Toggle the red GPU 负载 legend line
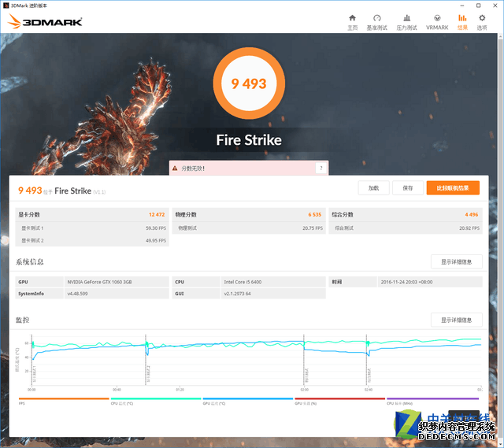The width and height of the screenshot is (504, 448). pos(339,399)
